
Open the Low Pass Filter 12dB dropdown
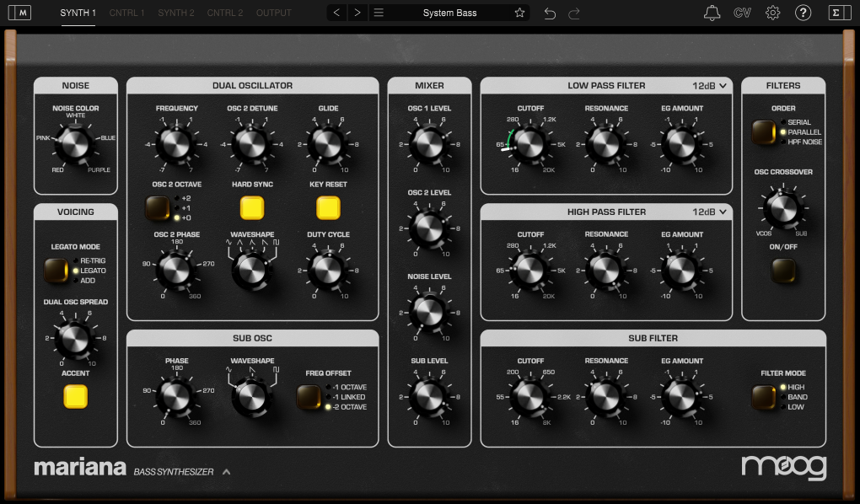[x=709, y=85]
